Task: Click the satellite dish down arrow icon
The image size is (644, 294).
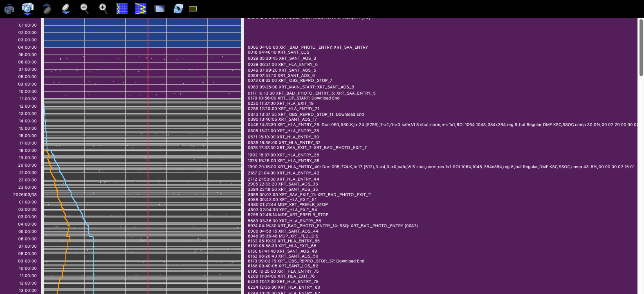Action: 65,9
